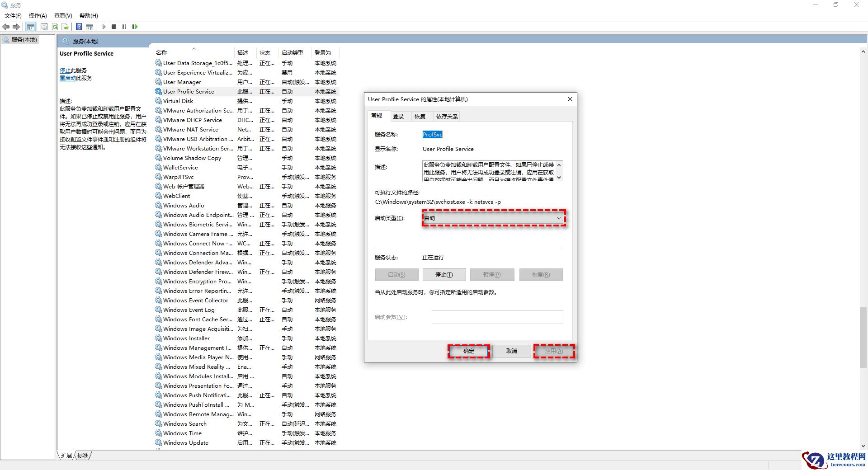Screen dimensions: 868x470
Task: Select the WarpJITSvc service row
Action: [x=246, y=177]
